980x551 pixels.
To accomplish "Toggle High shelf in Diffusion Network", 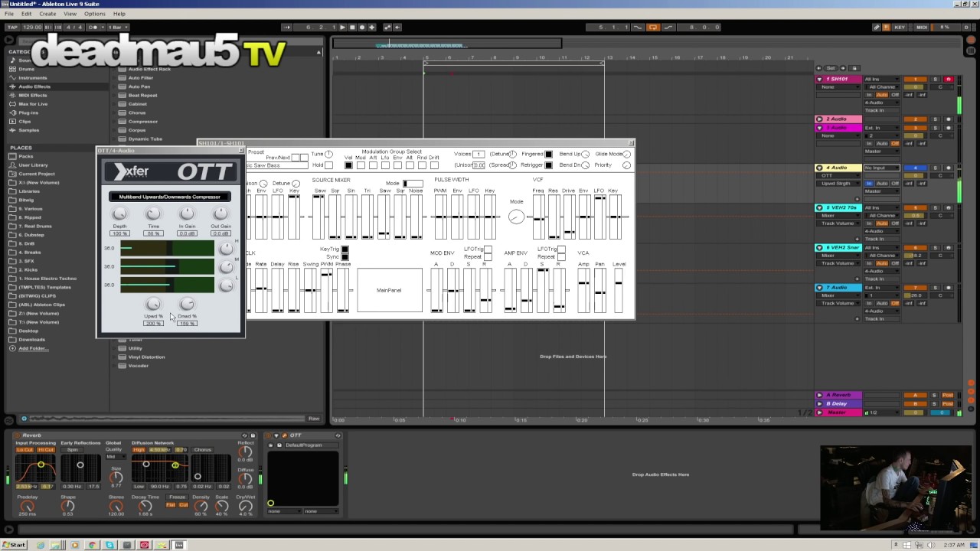I will coord(139,450).
